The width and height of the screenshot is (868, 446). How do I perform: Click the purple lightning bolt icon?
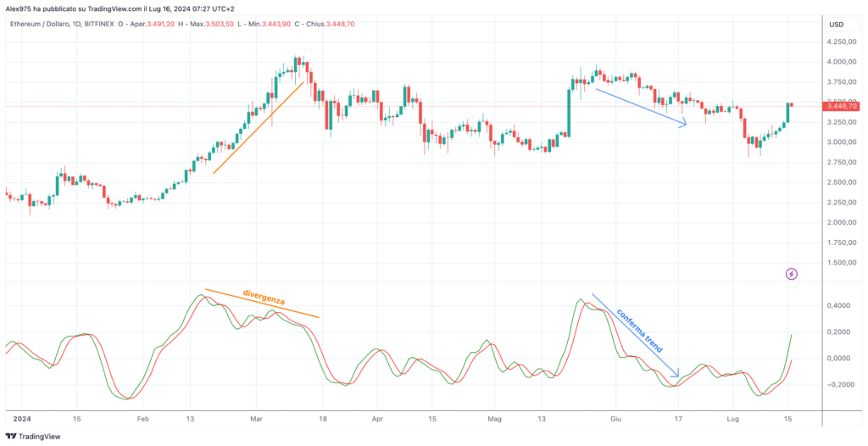click(792, 274)
